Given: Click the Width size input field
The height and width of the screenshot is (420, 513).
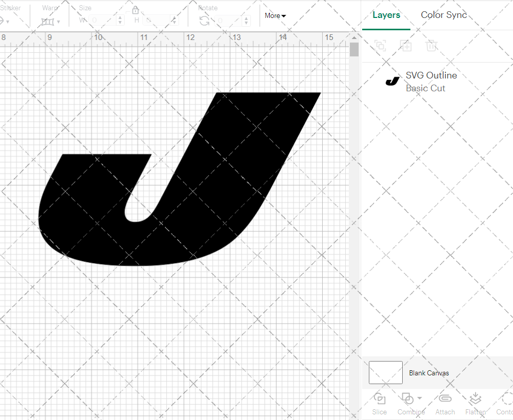Looking at the screenshot, I should (103, 21).
